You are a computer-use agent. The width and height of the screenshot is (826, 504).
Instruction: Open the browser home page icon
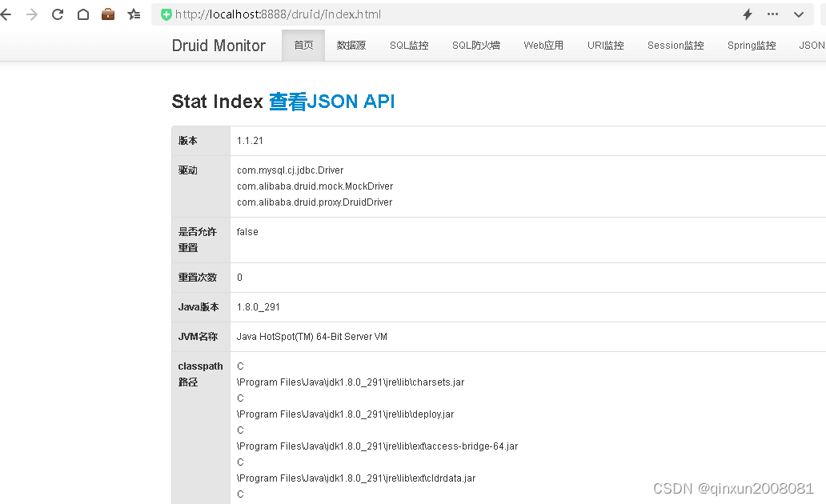pyautogui.click(x=83, y=14)
